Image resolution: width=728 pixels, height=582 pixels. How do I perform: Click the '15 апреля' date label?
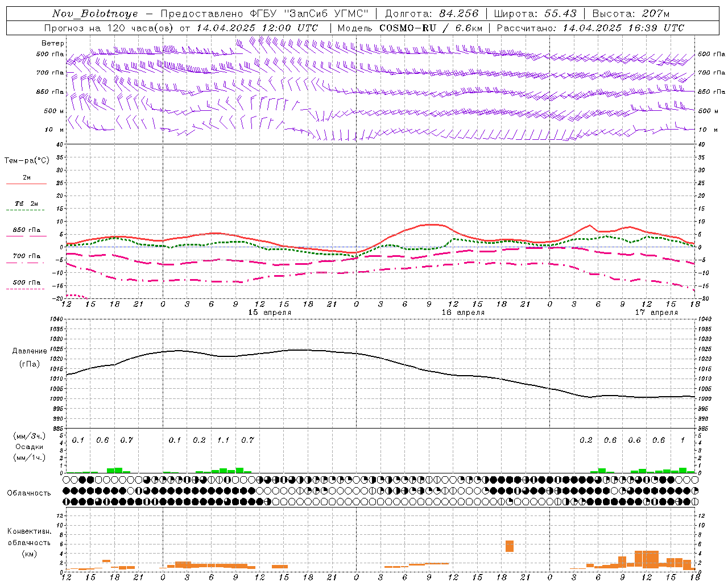(x=270, y=313)
